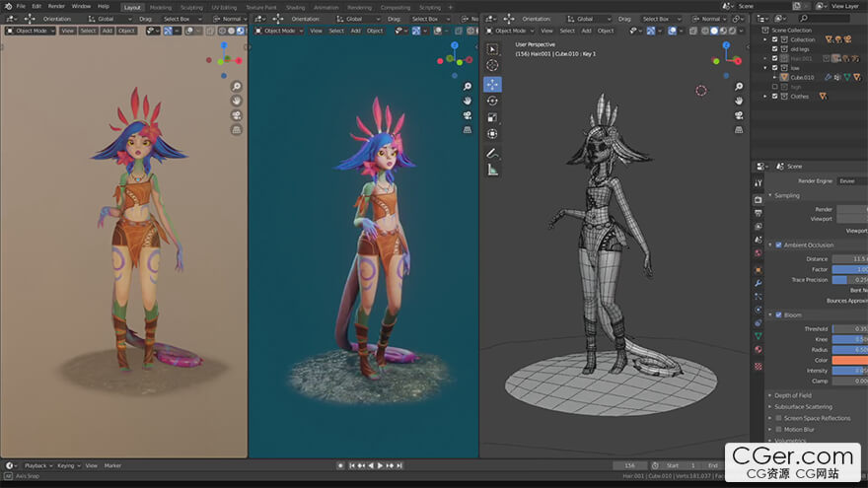Open Object Mode dropdown in left viewport
The width and height of the screenshot is (868, 488).
[x=30, y=31]
